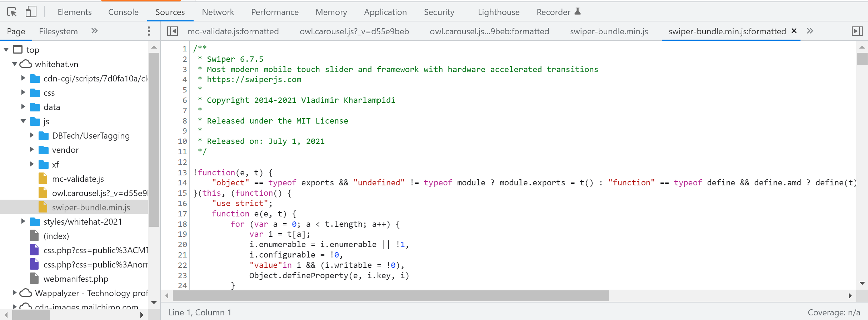Collapse the top tree node

tap(6, 50)
